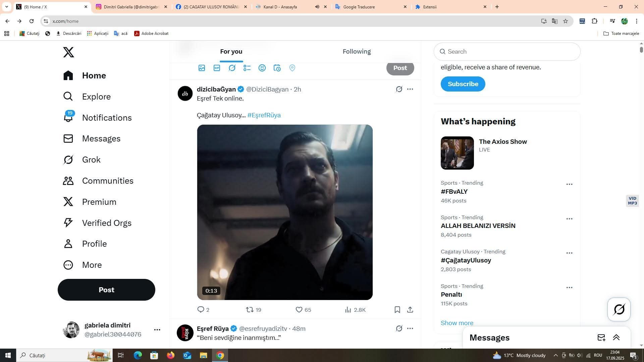Open ALLAH BELANIZI VERSİN trend
This screenshot has height=362, width=644.
pos(478,226)
